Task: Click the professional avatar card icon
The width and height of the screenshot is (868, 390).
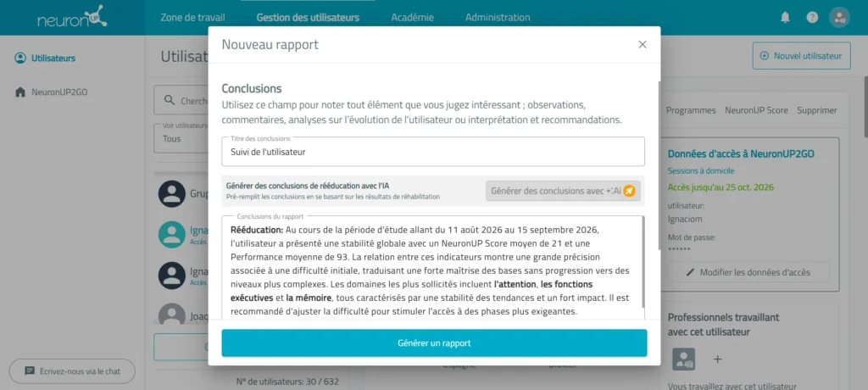Action: (683, 359)
